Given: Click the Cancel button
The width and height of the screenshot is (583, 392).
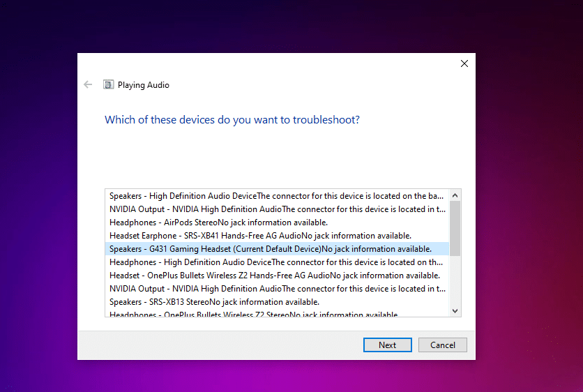Looking at the screenshot, I should click(x=442, y=345).
